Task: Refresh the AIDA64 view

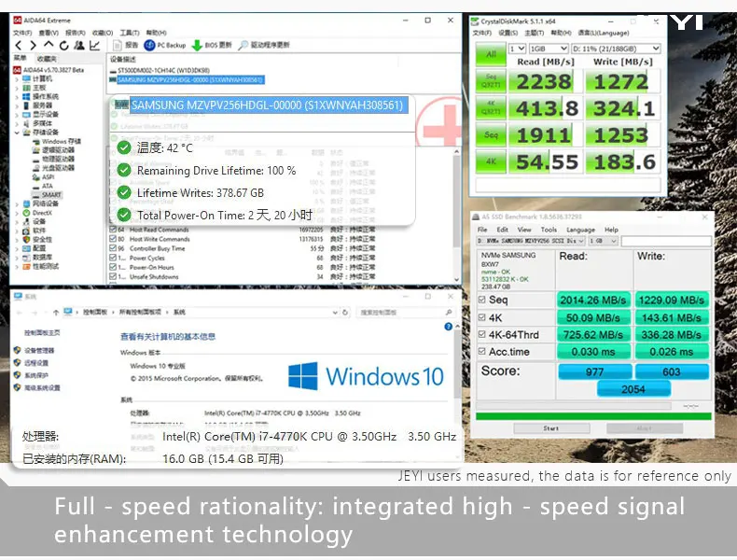Action: (x=64, y=46)
